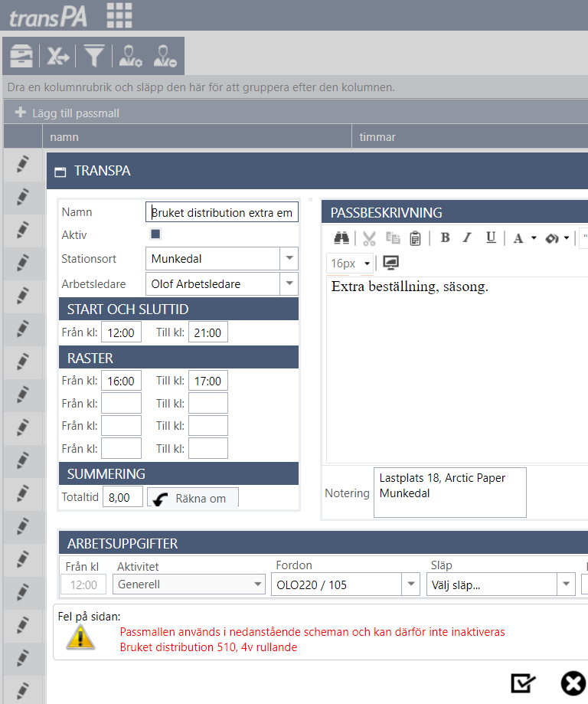The image size is (588, 704).
Task: Open the highlight color dropdown arrow
Action: pos(567,238)
